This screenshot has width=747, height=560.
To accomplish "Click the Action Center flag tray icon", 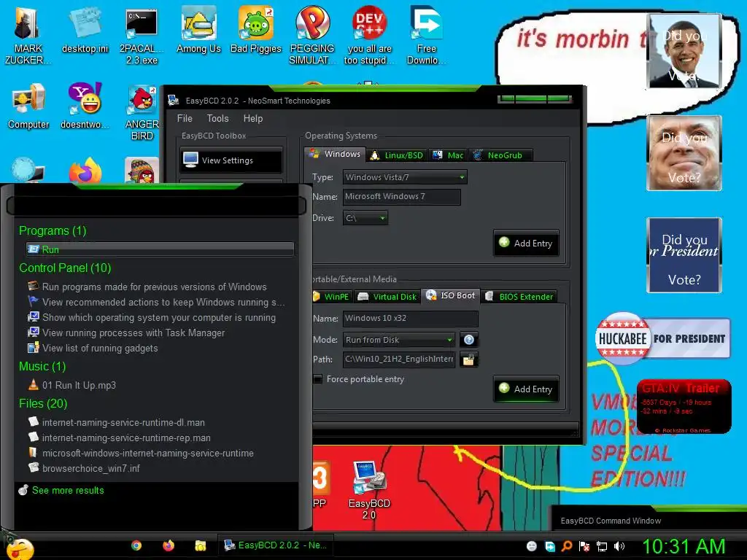I will [584, 546].
